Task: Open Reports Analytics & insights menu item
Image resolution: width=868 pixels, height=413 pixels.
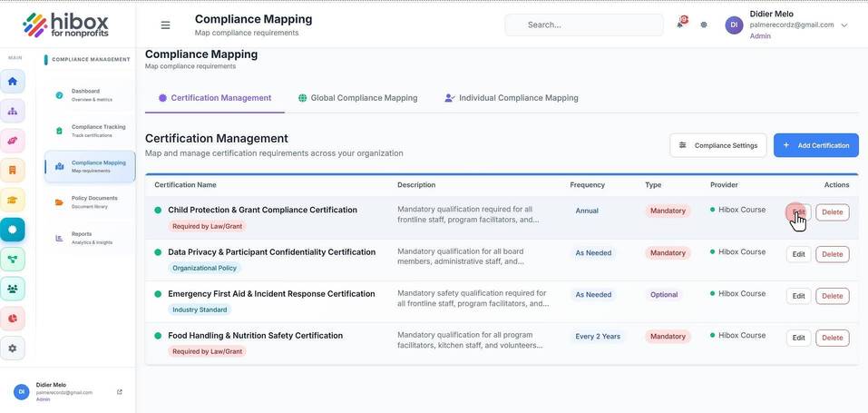Action: pyautogui.click(x=90, y=239)
